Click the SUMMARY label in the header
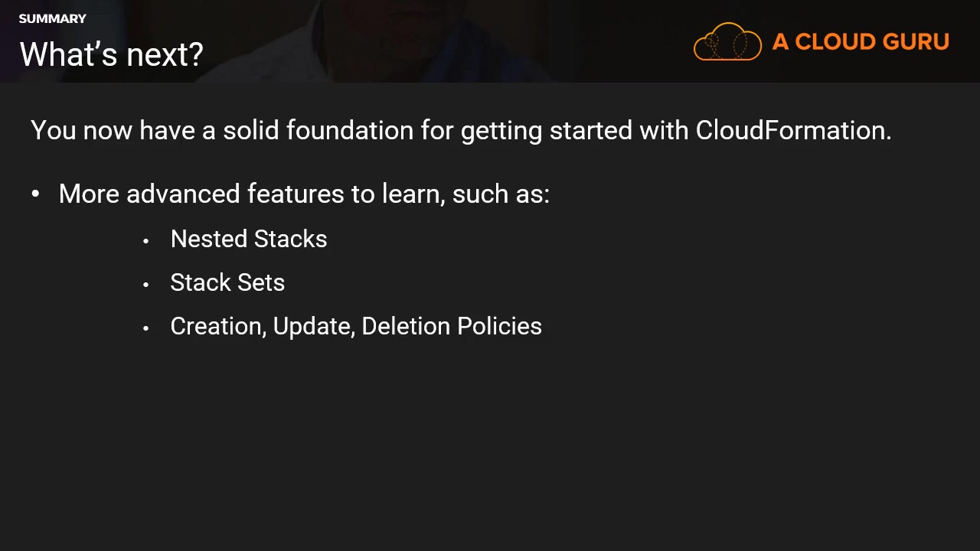Viewport: 980px width, 551px height. point(52,18)
